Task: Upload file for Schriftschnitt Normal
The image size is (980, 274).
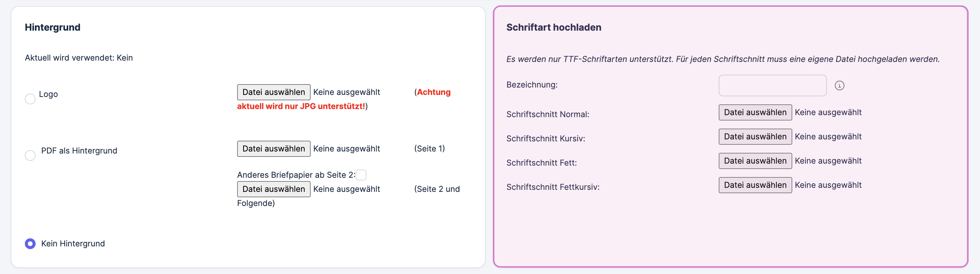Action: pos(755,112)
